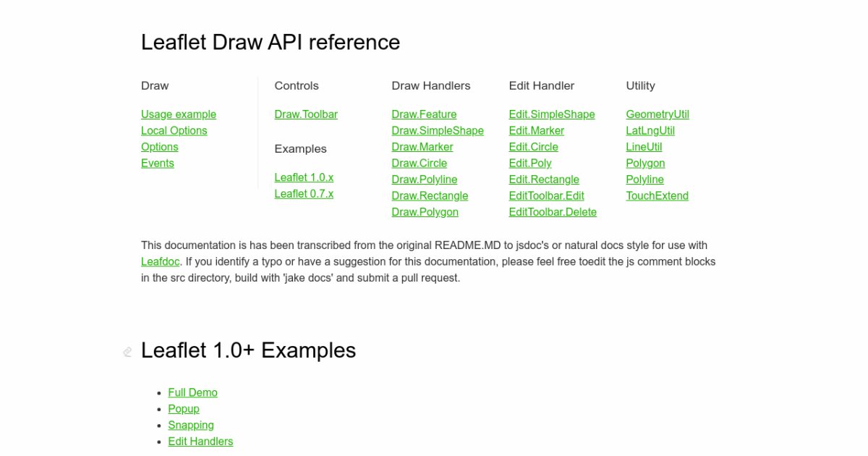Open the Draw.Polygon link
This screenshot has height=456, width=868.
[425, 212]
